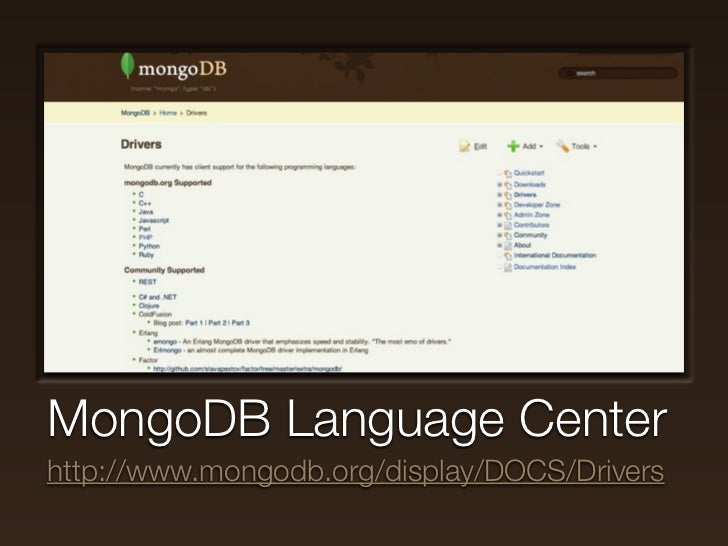Expand the Admin Zone tree node
728x546 pixels.
(x=500, y=215)
